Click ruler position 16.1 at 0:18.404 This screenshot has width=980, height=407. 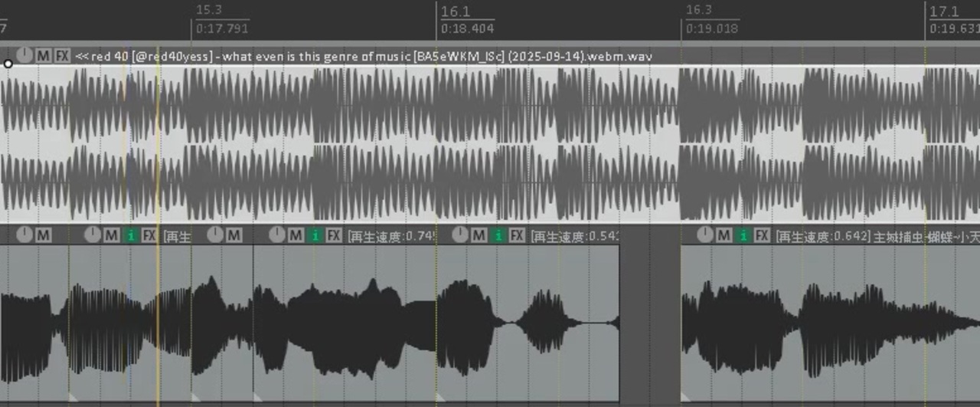(x=467, y=20)
